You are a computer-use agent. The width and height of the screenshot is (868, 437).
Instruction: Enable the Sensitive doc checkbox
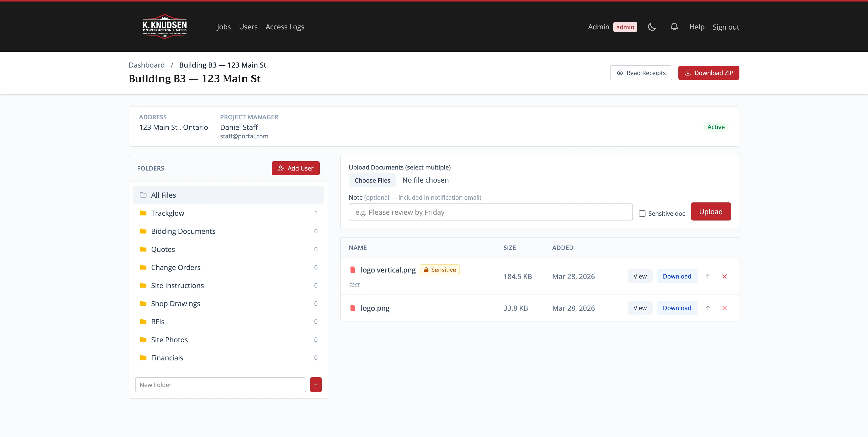(642, 213)
